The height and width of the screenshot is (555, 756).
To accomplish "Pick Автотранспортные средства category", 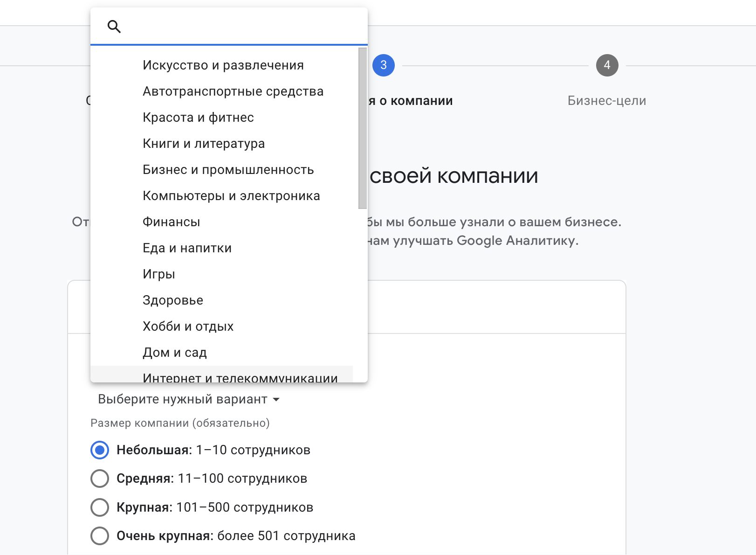I will coord(233,91).
